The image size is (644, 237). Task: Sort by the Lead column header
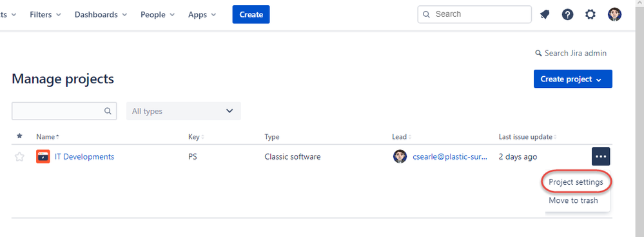[x=401, y=137]
